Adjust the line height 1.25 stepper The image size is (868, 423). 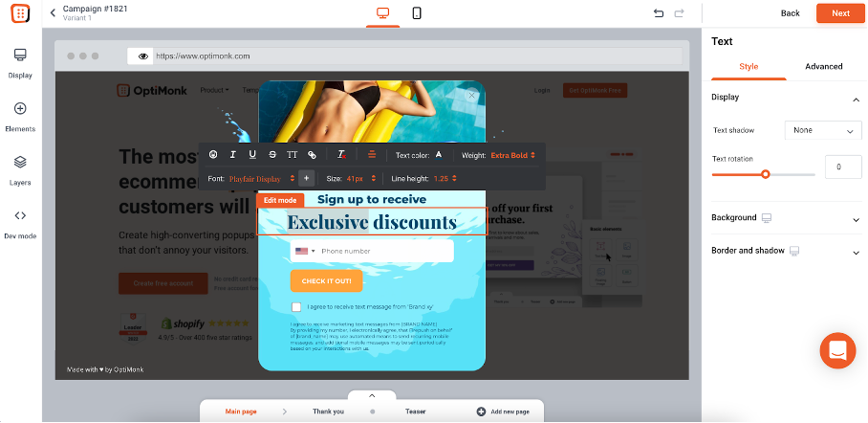coord(445,179)
